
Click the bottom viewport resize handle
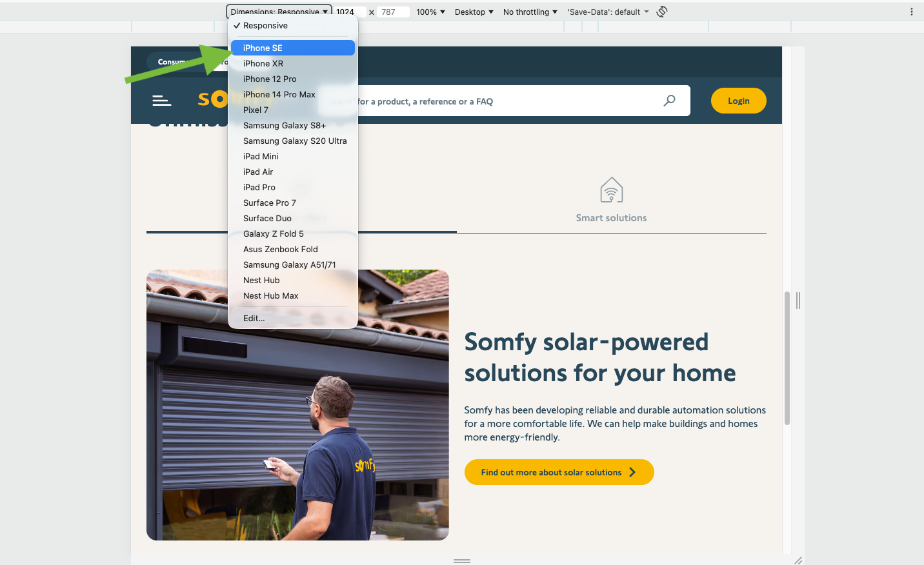tap(461, 560)
